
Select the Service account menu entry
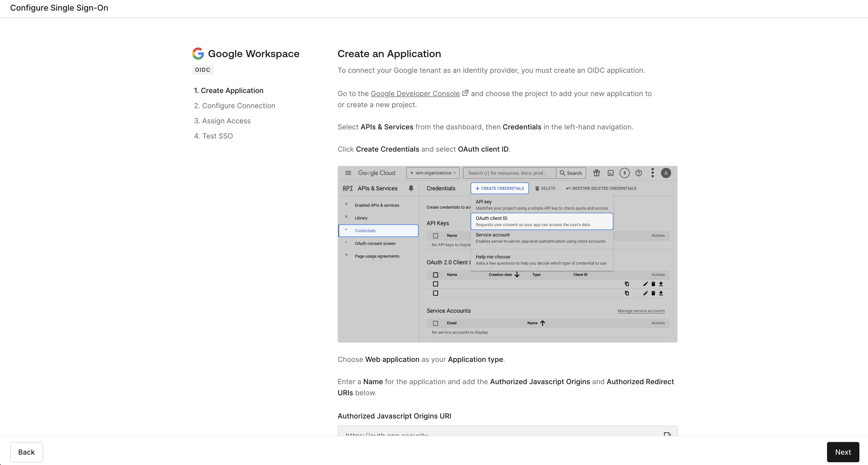click(x=542, y=238)
